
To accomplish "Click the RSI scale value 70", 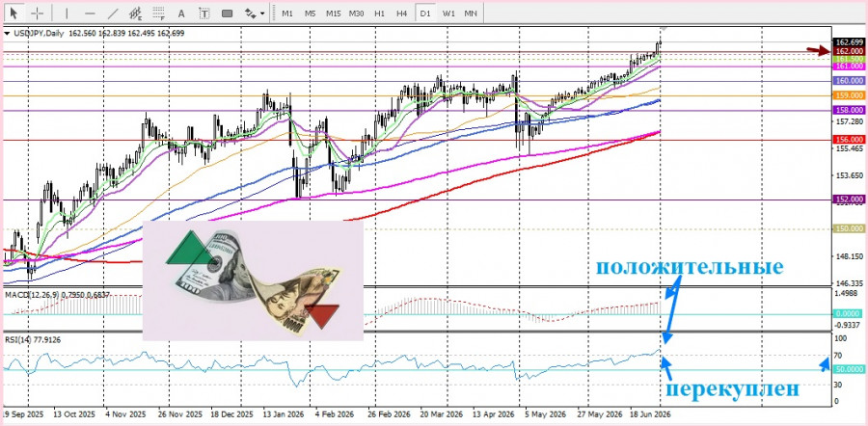I will (x=840, y=356).
